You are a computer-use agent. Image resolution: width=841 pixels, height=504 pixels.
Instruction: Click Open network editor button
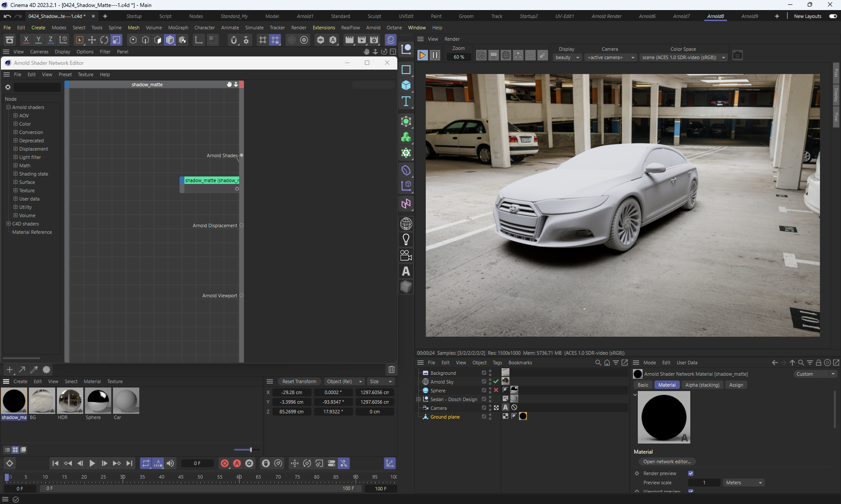pos(667,462)
